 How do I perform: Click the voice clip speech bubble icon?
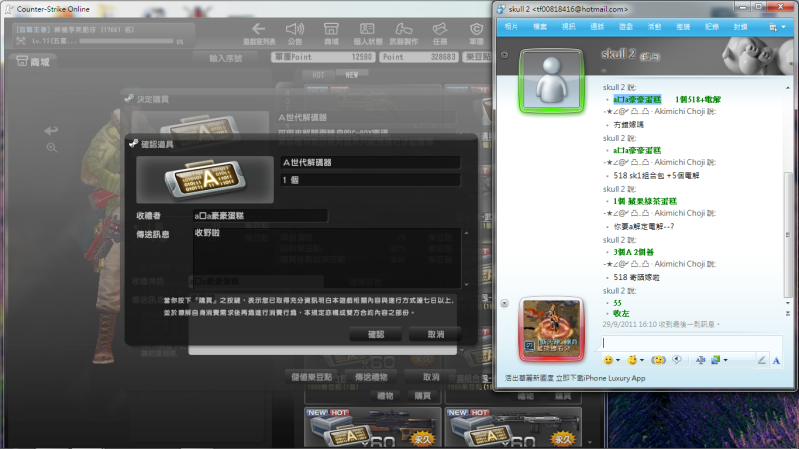tap(677, 360)
